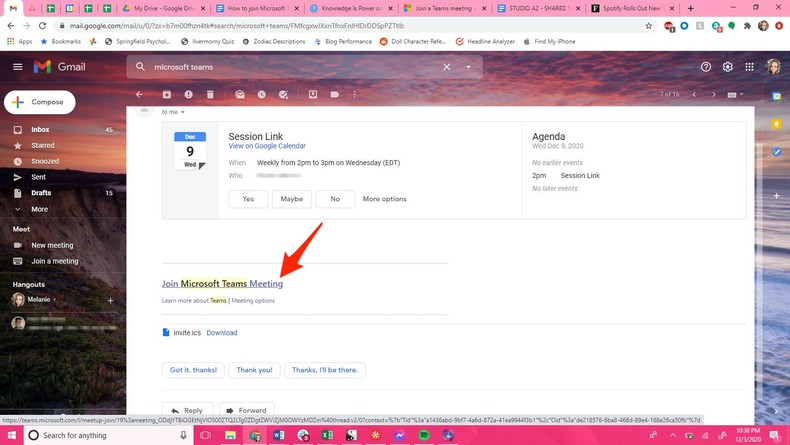Expand the More labels list
This screenshot has width=790, height=445.
click(39, 209)
